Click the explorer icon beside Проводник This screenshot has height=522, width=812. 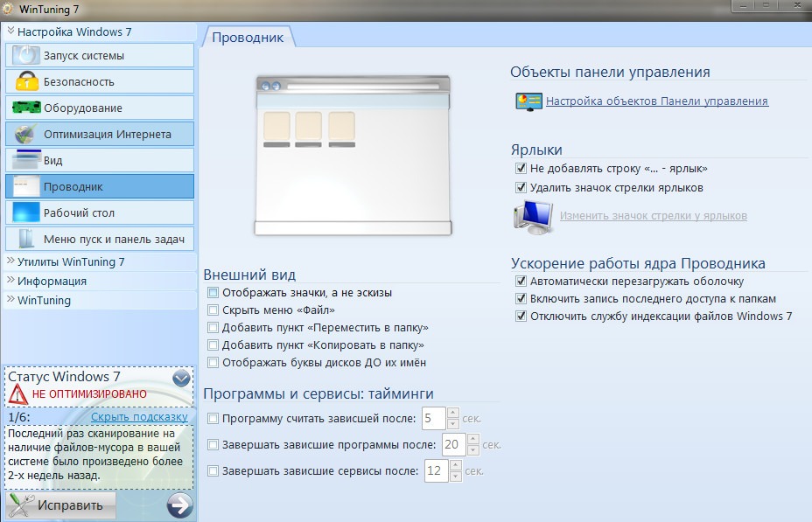[26, 186]
